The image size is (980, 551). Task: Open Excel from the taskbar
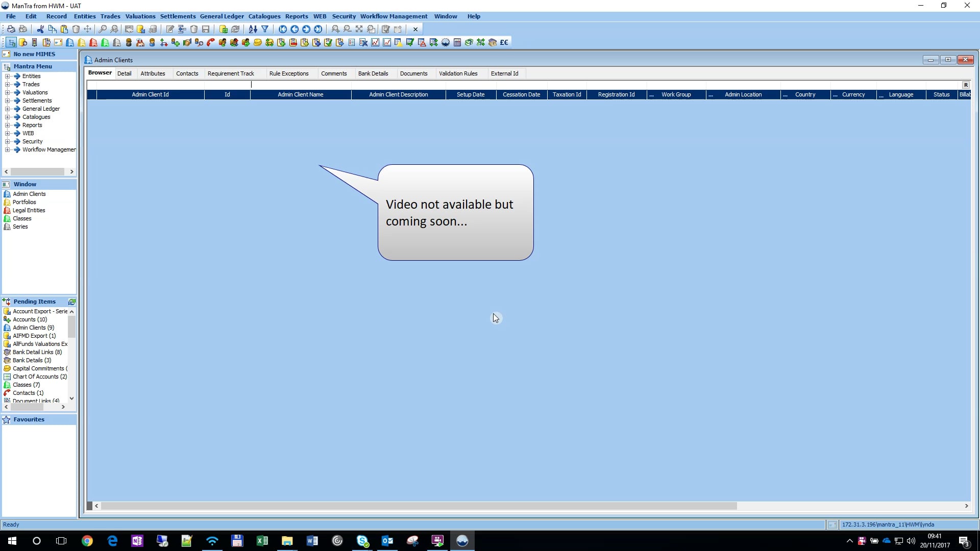click(262, 541)
